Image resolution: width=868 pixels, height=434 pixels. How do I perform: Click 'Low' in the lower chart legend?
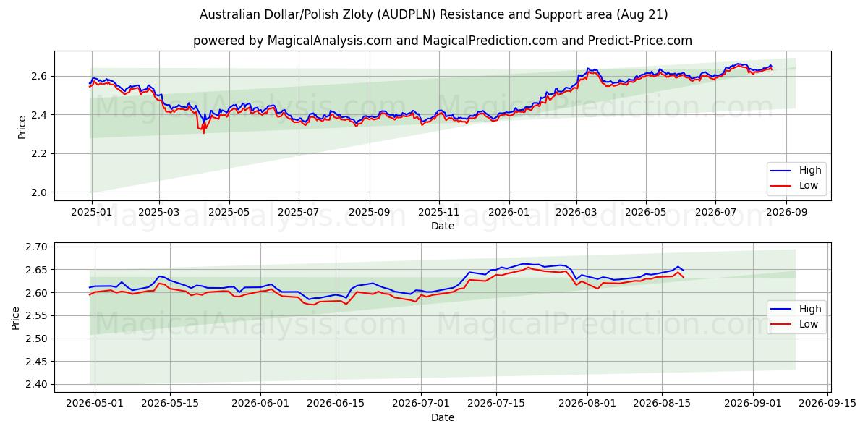click(x=809, y=324)
